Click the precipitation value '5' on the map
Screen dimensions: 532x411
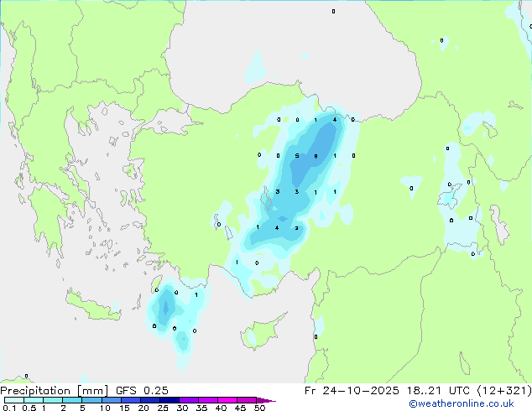tap(297, 156)
